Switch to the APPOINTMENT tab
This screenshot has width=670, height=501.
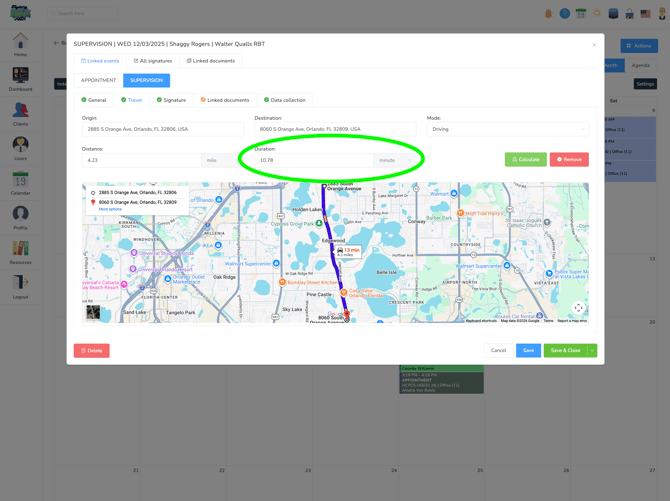[x=98, y=80]
